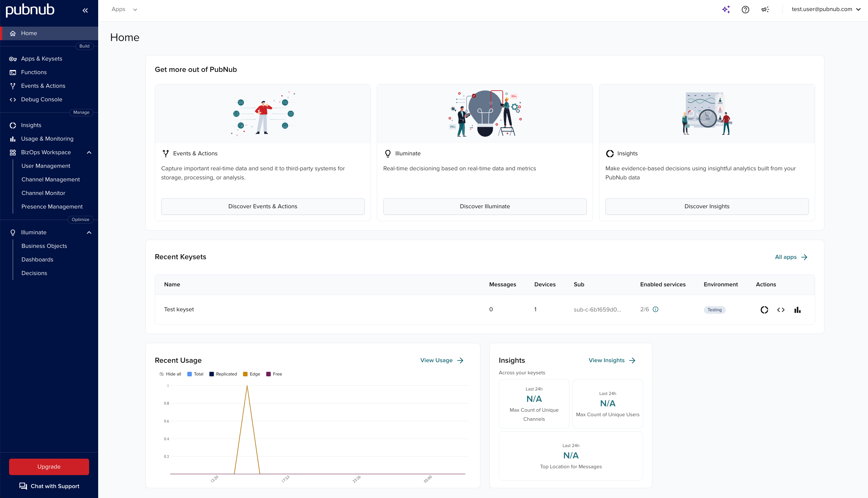The width and height of the screenshot is (868, 498).
Task: Click the announcements megaphone icon
Action: coord(765,9)
